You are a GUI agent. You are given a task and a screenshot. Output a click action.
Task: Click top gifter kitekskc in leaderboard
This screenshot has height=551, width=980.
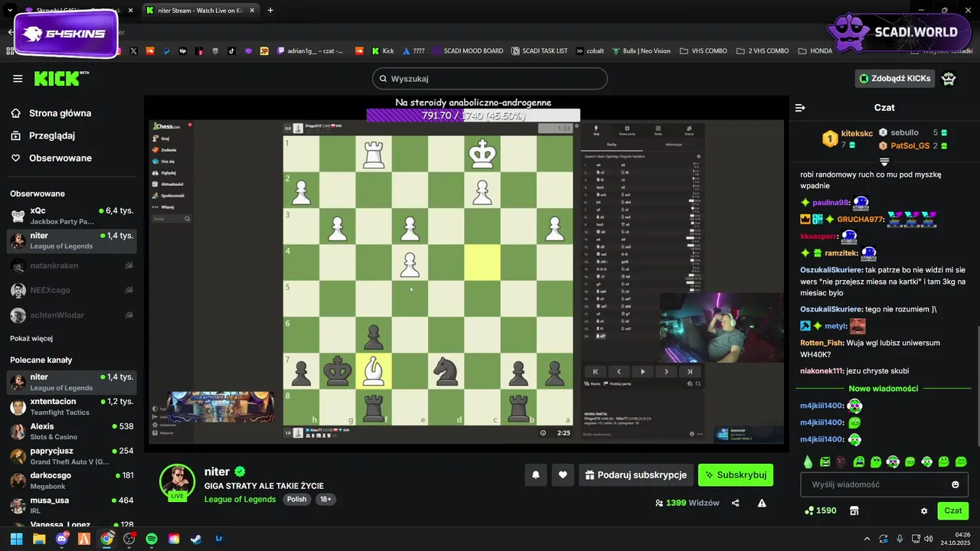click(x=848, y=139)
